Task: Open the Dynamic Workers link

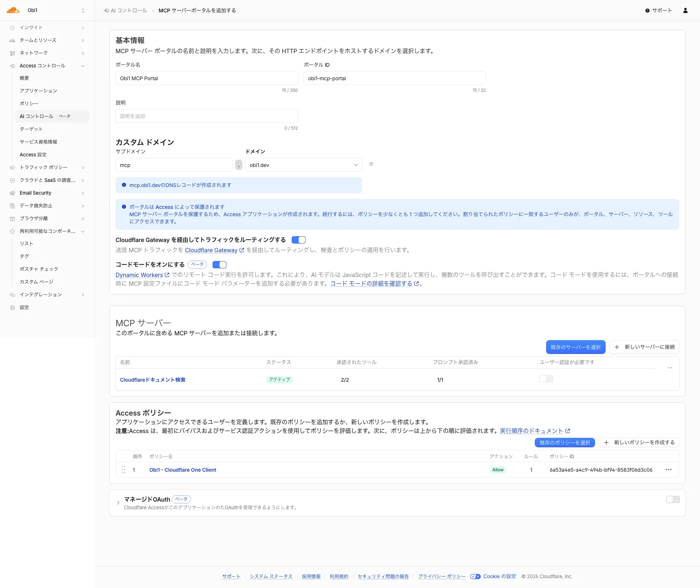Action: click(x=143, y=275)
